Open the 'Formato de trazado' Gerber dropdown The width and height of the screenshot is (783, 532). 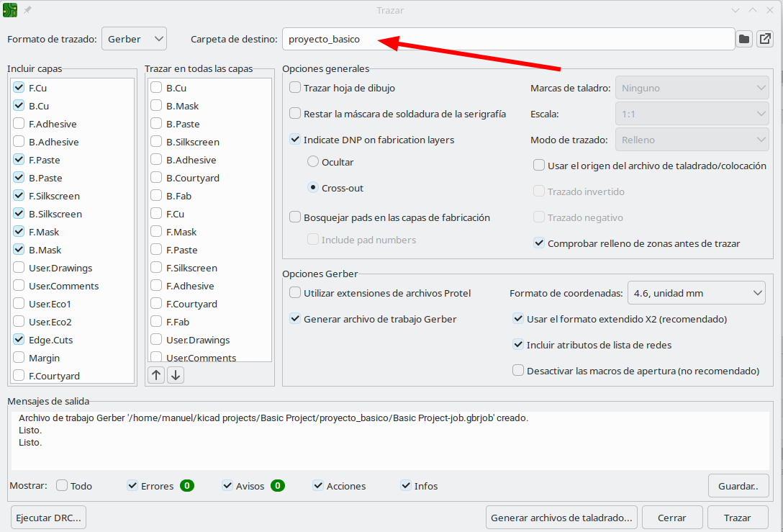click(x=134, y=39)
